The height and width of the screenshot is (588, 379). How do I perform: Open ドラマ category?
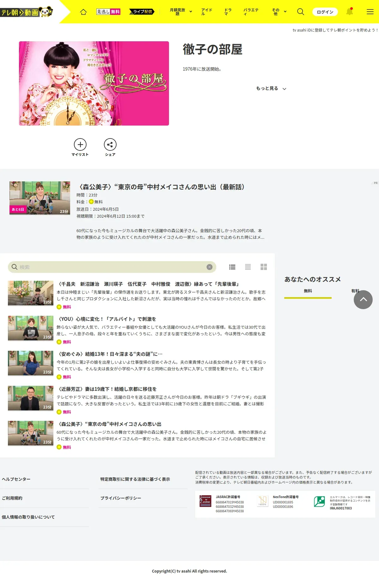pos(228,12)
